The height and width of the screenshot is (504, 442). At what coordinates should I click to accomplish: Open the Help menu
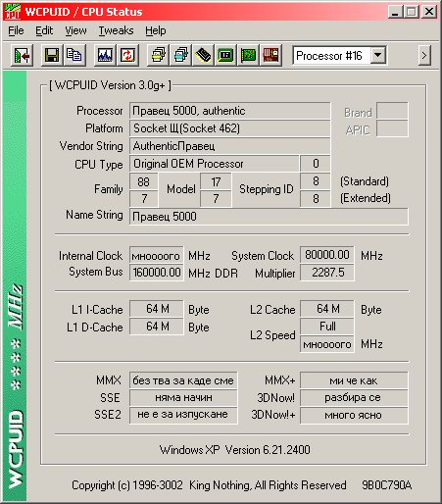[156, 30]
